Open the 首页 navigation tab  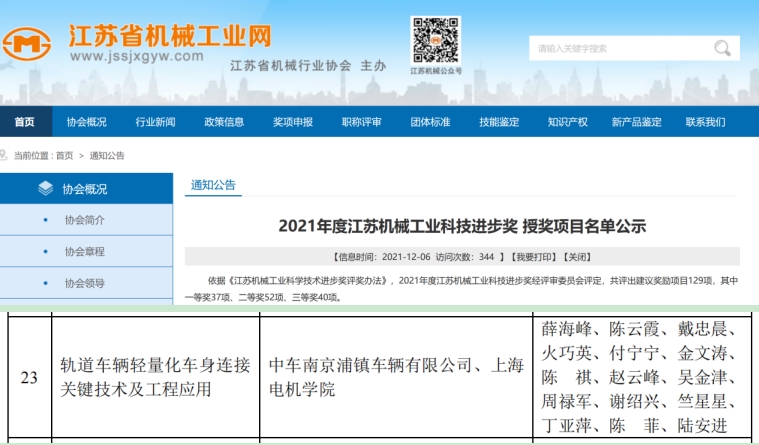click(x=24, y=122)
